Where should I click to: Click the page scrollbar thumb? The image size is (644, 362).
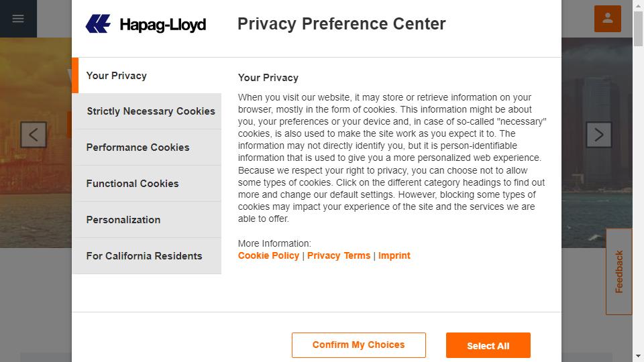tap(638, 27)
